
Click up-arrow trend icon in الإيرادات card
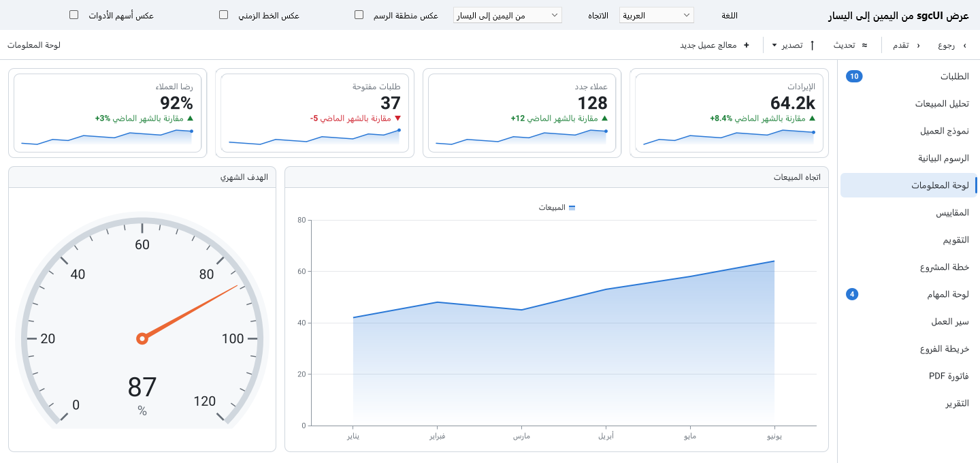coord(811,118)
